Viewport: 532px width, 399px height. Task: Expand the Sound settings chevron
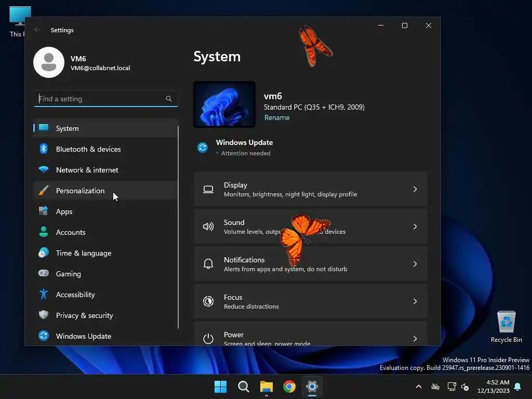(415, 227)
